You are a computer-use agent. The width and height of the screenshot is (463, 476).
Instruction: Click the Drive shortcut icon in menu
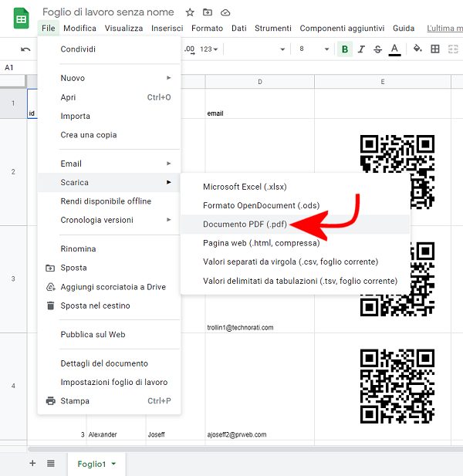[50, 287]
